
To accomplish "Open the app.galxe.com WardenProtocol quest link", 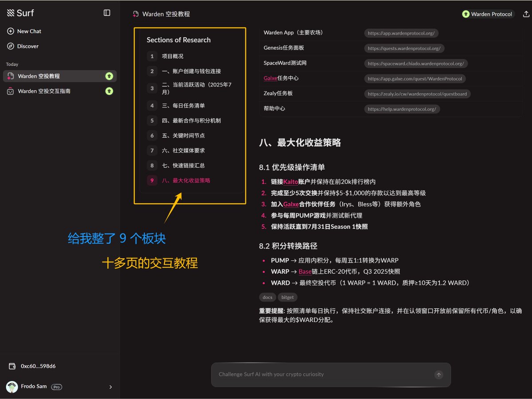I will [x=415, y=78].
